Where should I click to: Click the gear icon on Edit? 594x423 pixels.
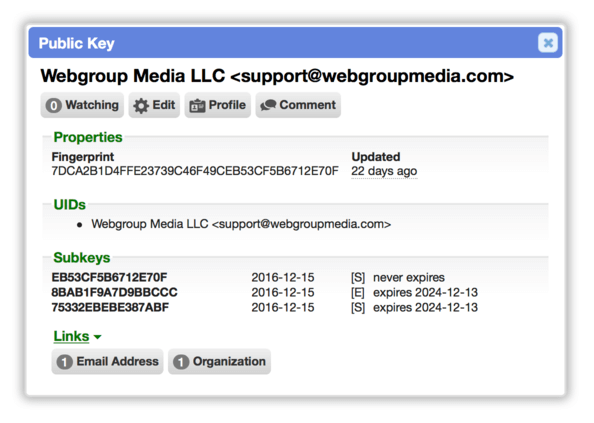coord(141,106)
